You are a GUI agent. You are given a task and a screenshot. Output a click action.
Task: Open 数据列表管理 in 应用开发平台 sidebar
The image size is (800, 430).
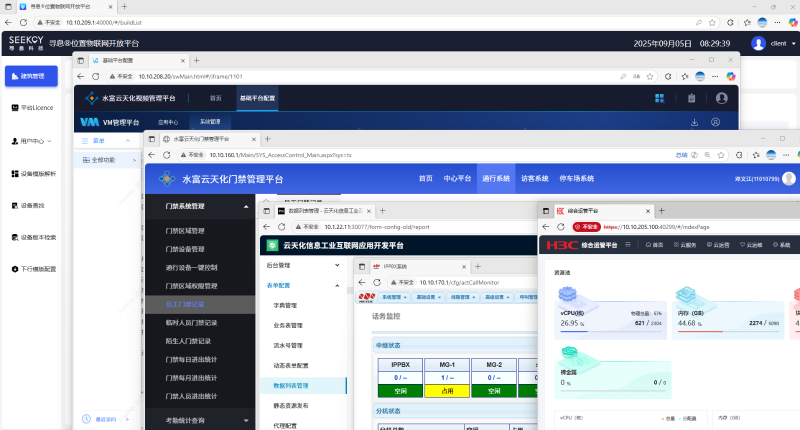point(303,386)
